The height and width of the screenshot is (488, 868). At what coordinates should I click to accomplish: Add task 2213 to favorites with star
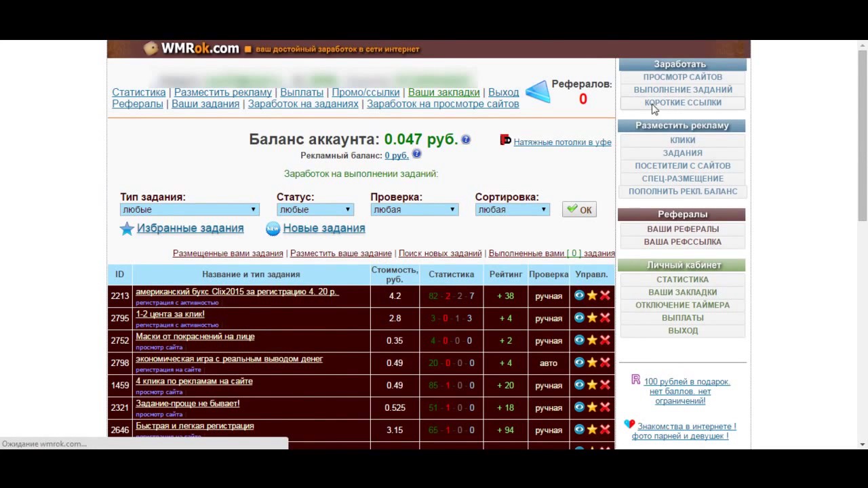[592, 296]
